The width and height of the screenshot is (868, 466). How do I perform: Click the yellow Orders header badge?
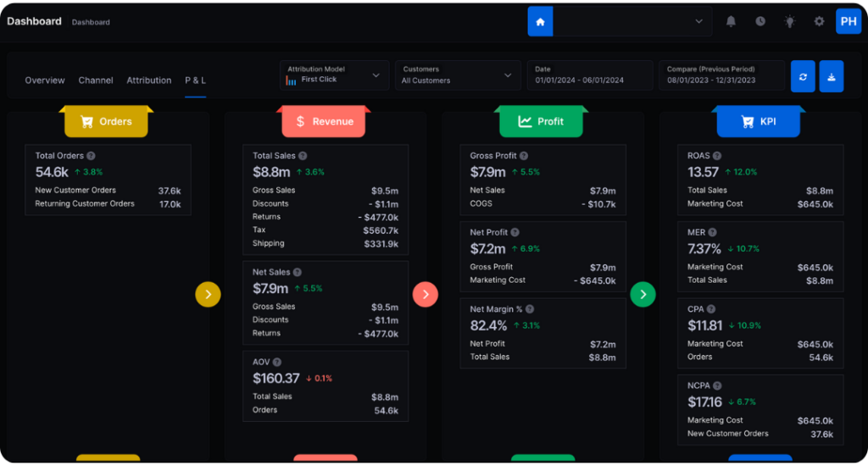pyautogui.click(x=106, y=121)
